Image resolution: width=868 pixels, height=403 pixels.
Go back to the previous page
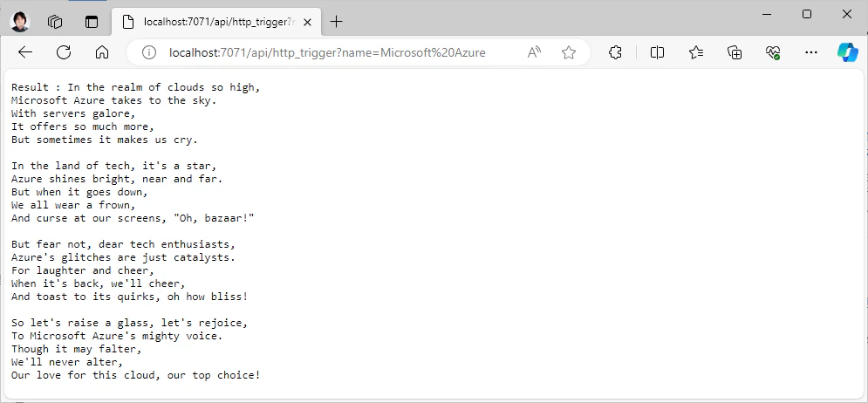click(x=25, y=52)
